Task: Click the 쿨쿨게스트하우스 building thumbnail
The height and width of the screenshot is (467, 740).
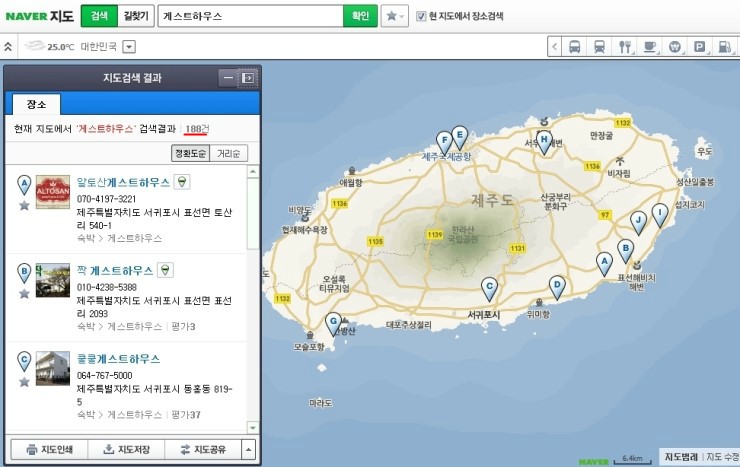Action: (x=53, y=368)
